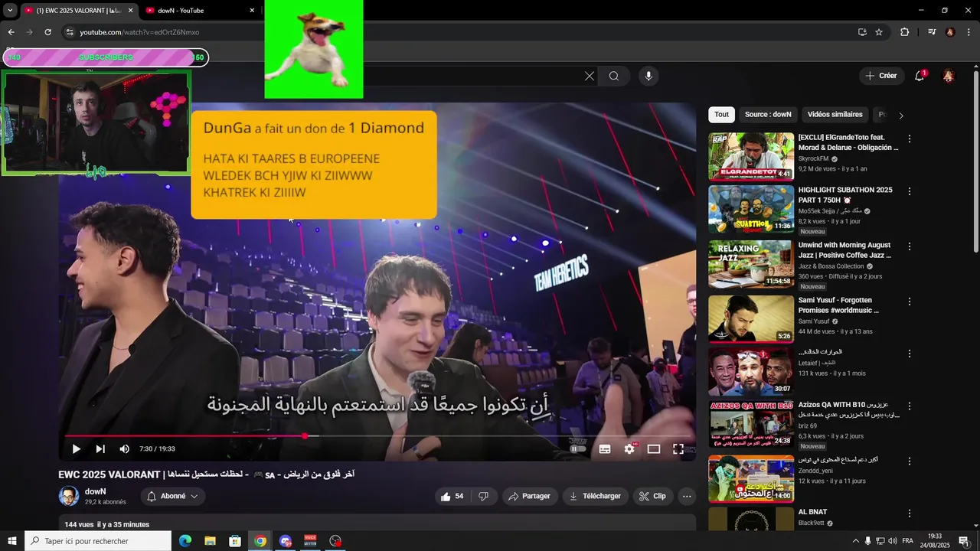Open ElGrandeToto video thumbnail

point(751,156)
